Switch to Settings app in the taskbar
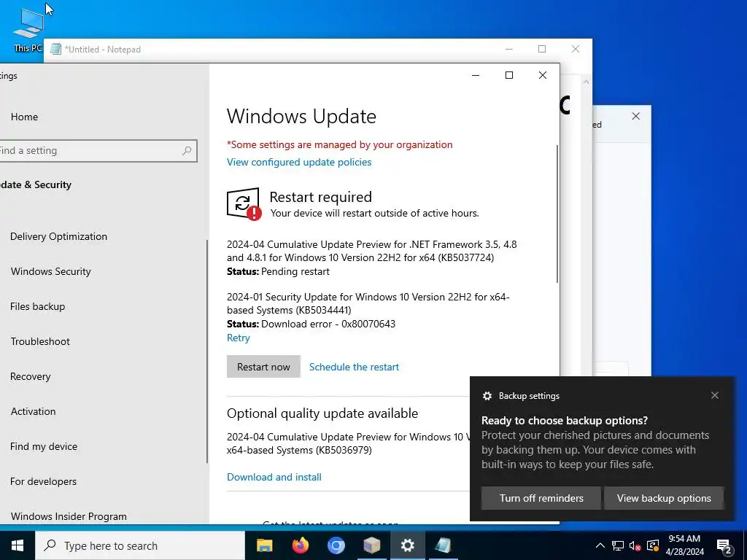The image size is (747, 560). [407, 545]
